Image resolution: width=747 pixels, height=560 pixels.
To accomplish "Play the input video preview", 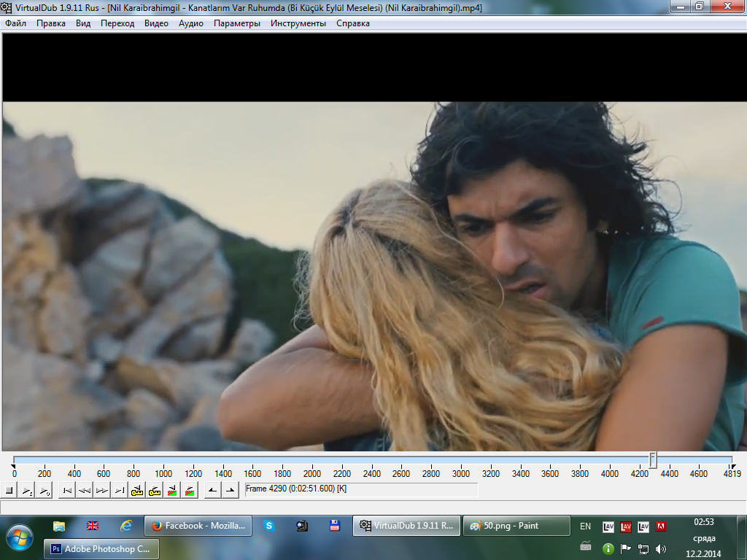I will coord(26,491).
